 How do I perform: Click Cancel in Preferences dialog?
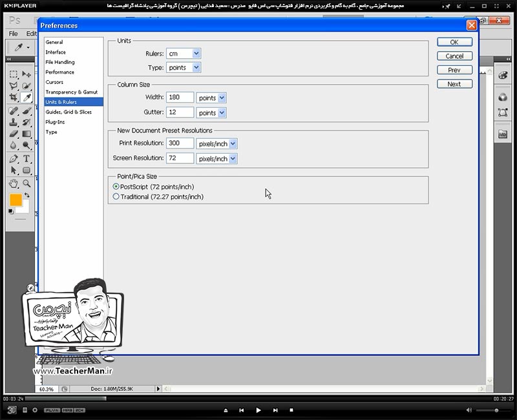[x=454, y=56]
